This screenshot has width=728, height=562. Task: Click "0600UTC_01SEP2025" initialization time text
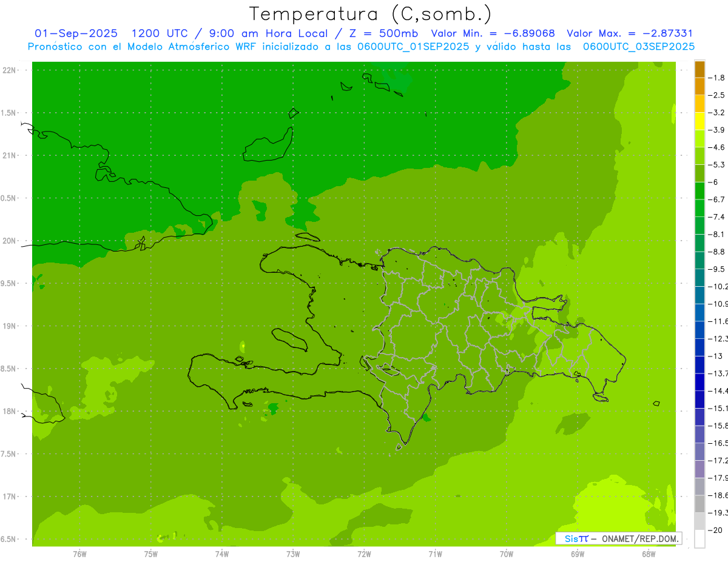[413, 47]
